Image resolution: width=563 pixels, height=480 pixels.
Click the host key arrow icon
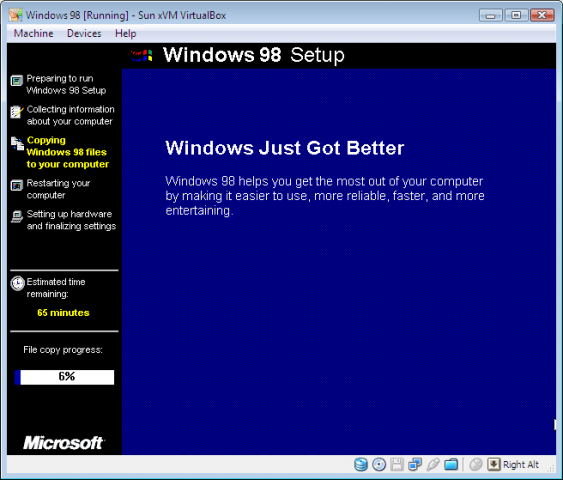[494, 465]
